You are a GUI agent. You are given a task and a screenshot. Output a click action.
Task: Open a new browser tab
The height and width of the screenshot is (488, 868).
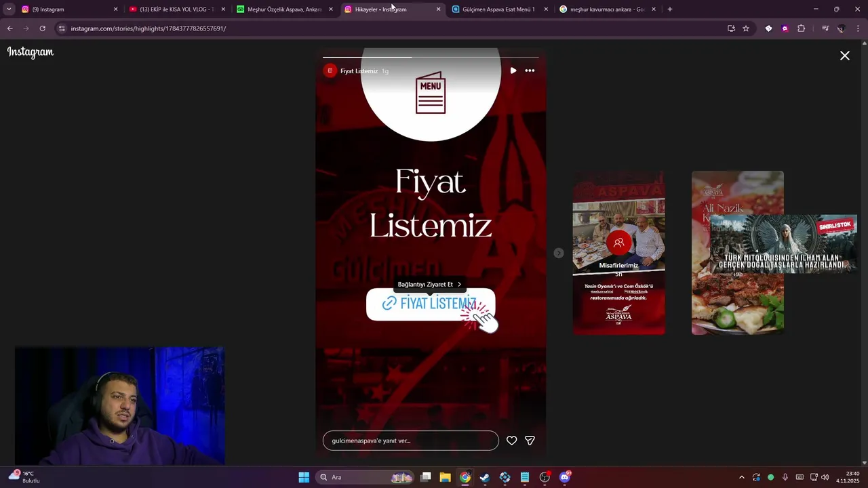tap(670, 9)
